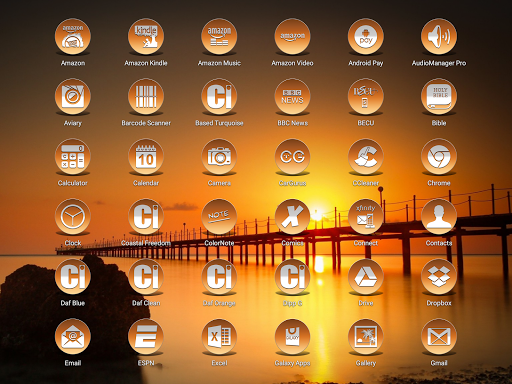This screenshot has height=384, width=512.
Task: Open the Amazon Music icon
Action: [219, 37]
